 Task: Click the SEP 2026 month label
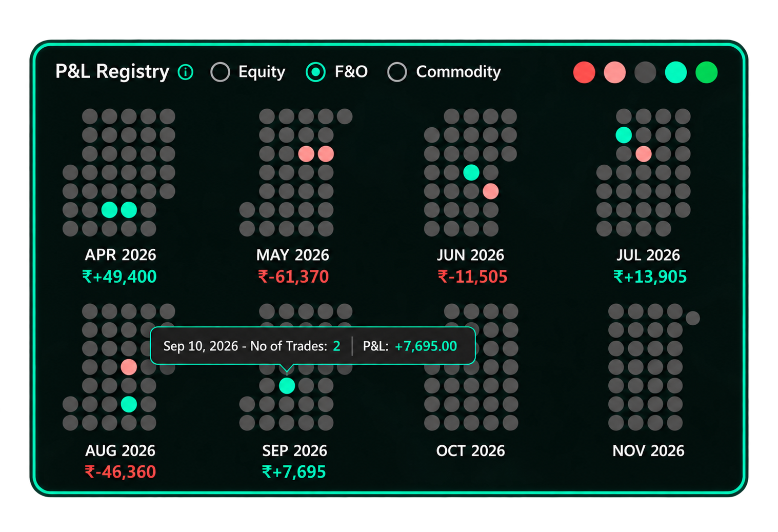click(x=294, y=451)
